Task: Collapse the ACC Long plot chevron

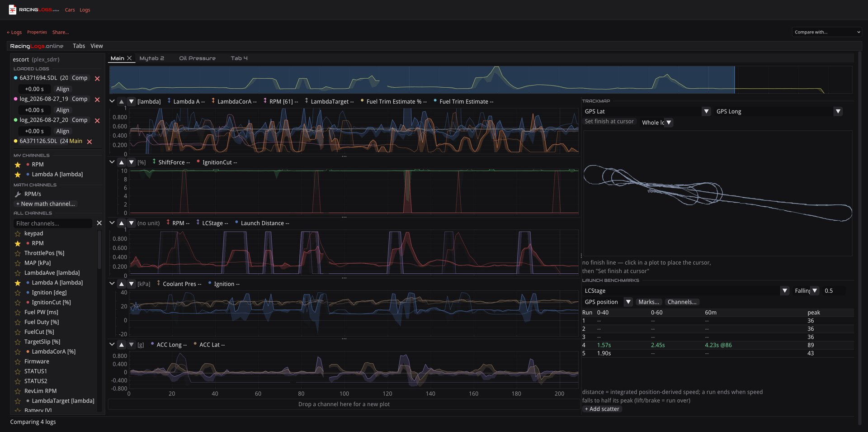Action: pos(112,344)
